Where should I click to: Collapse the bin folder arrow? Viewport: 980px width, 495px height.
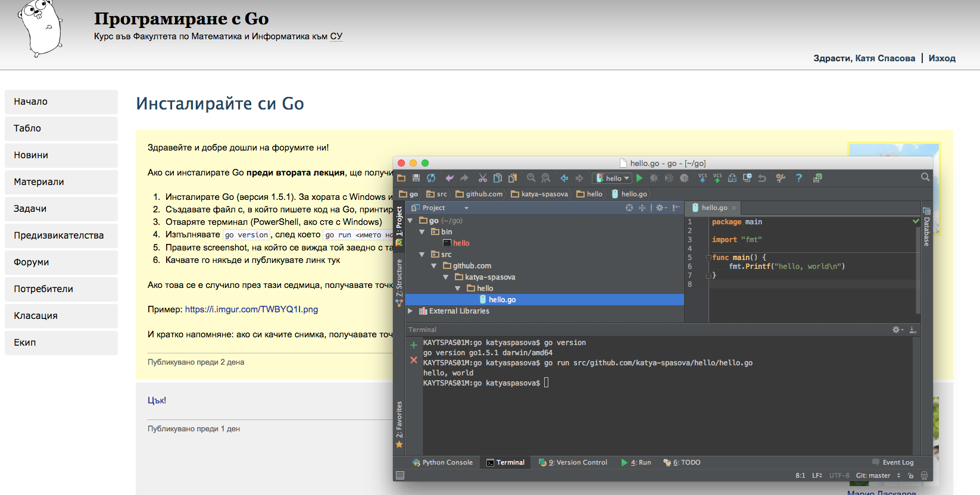click(x=422, y=232)
